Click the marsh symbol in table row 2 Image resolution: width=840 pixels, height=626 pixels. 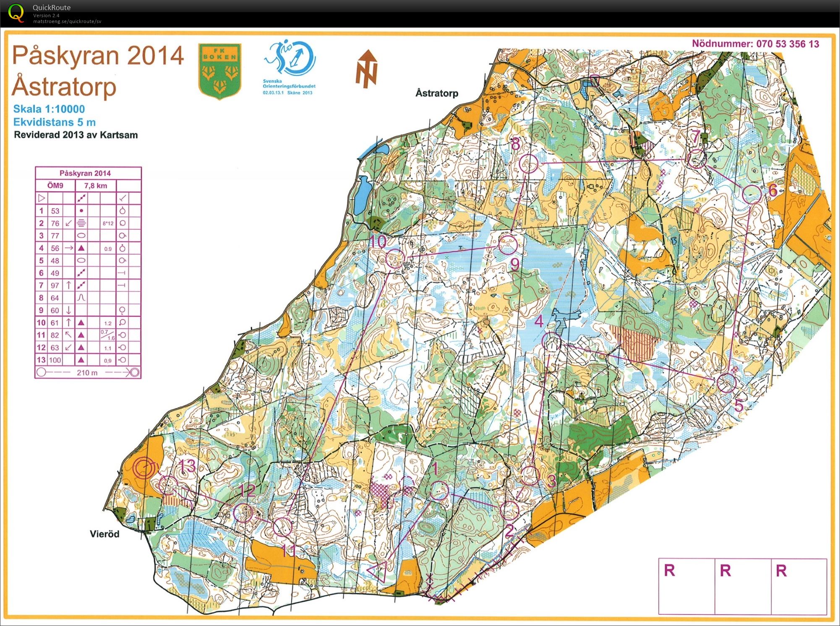[x=81, y=223]
